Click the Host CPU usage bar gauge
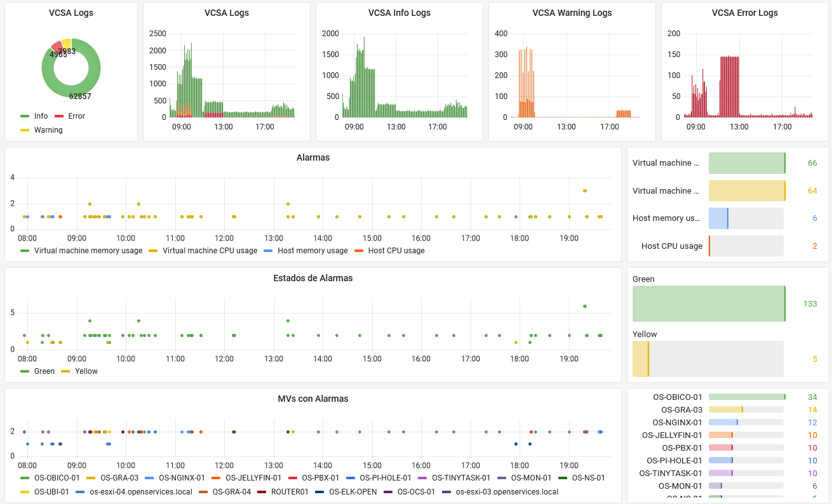Viewport: 832px width, 504px height. [746, 246]
